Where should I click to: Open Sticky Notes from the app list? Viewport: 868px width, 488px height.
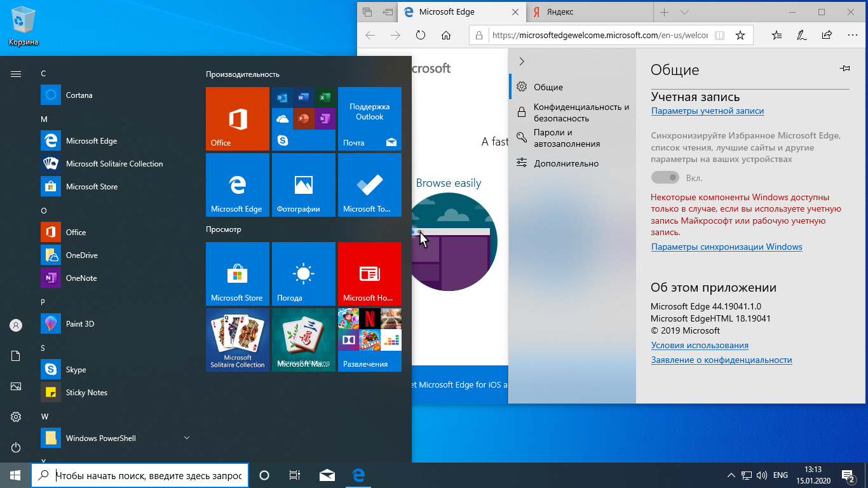[114, 393]
